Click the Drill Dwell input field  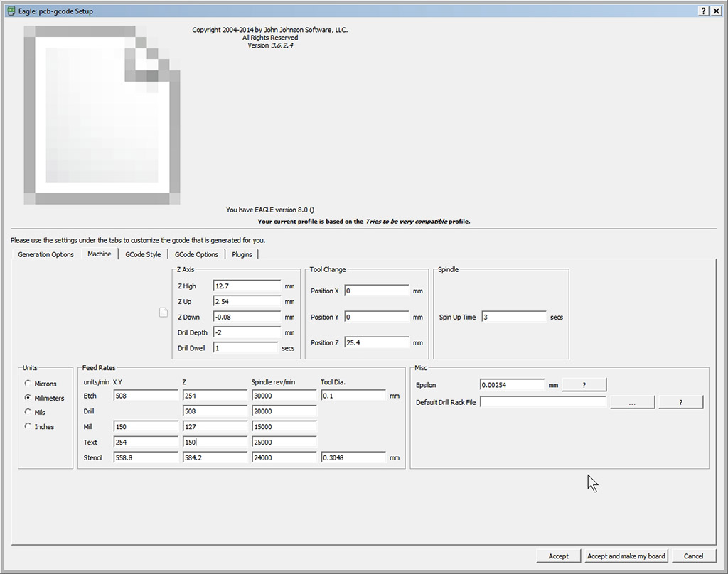coord(245,347)
